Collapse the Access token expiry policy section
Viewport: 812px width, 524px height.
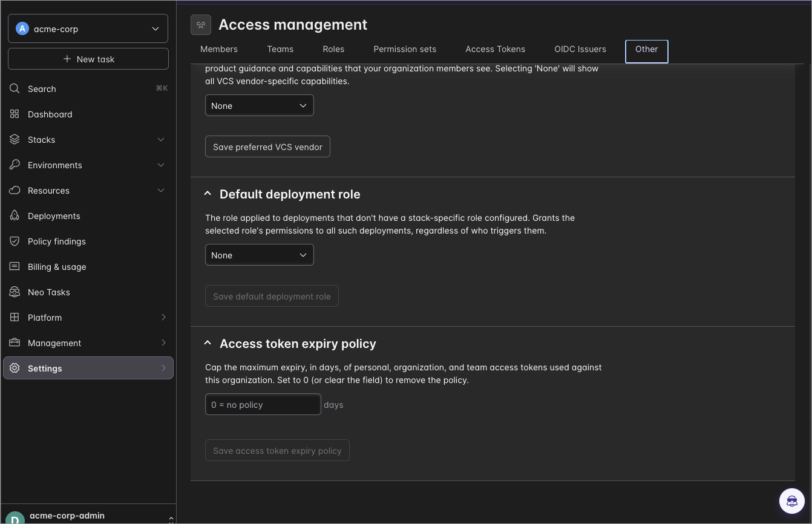click(208, 343)
